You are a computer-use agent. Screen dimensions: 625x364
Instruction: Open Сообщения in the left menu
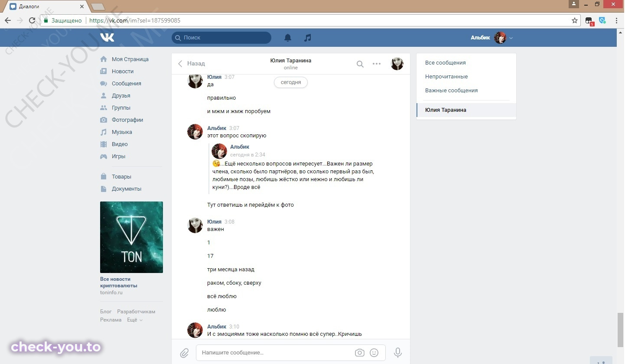click(x=127, y=84)
